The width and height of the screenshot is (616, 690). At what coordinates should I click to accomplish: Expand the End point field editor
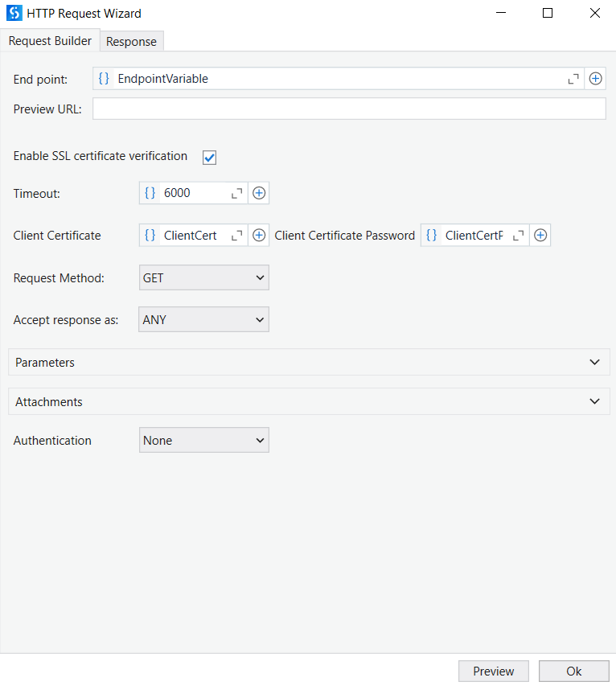click(573, 79)
